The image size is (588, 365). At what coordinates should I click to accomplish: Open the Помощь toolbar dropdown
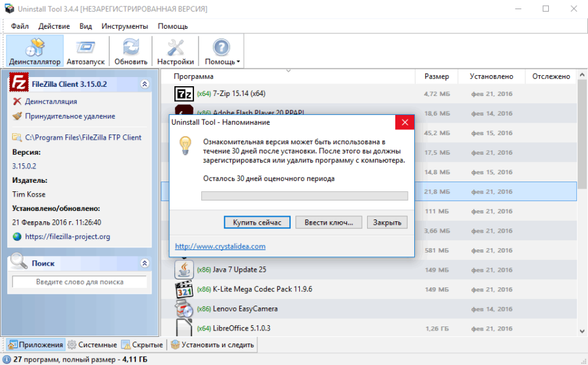pyautogui.click(x=221, y=52)
